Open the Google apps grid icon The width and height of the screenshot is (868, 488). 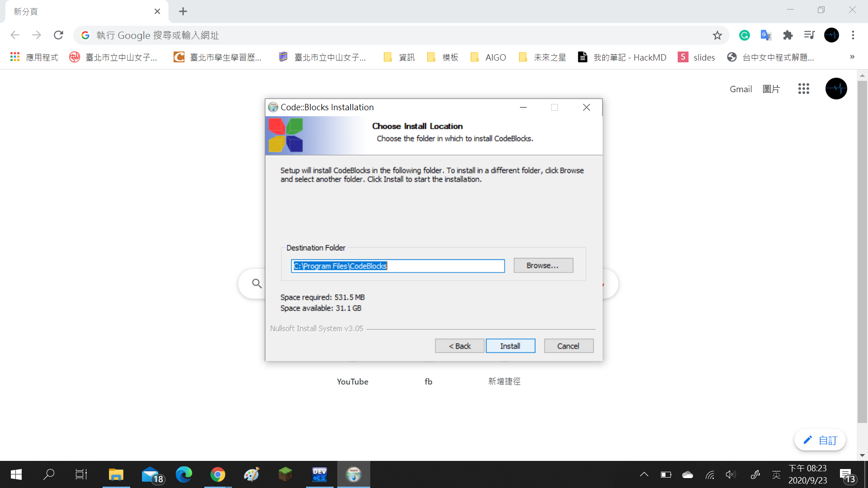(x=803, y=89)
